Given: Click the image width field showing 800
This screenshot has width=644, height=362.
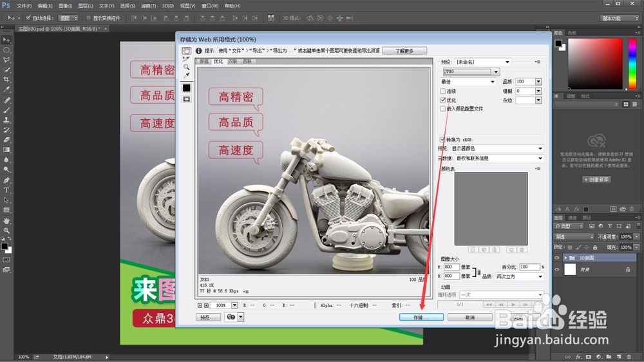Looking at the screenshot, I should click(x=451, y=267).
